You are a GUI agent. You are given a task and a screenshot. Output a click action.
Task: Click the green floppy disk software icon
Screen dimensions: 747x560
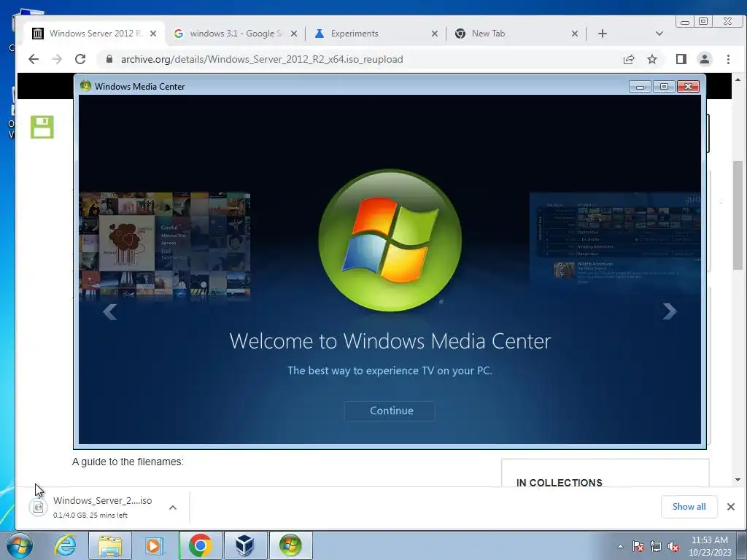pyautogui.click(x=42, y=127)
